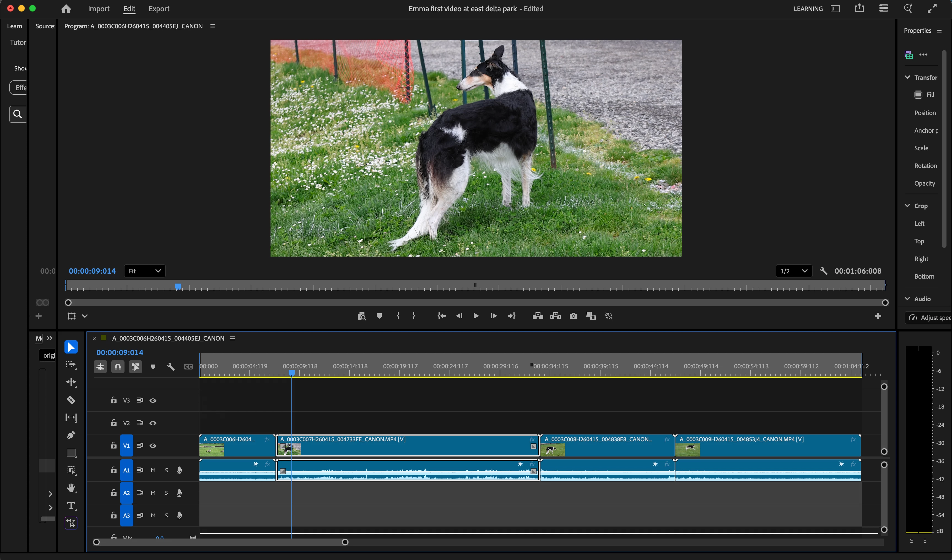Screen dimensions: 952x560
Task: Click the Home icon
Action: tap(66, 9)
